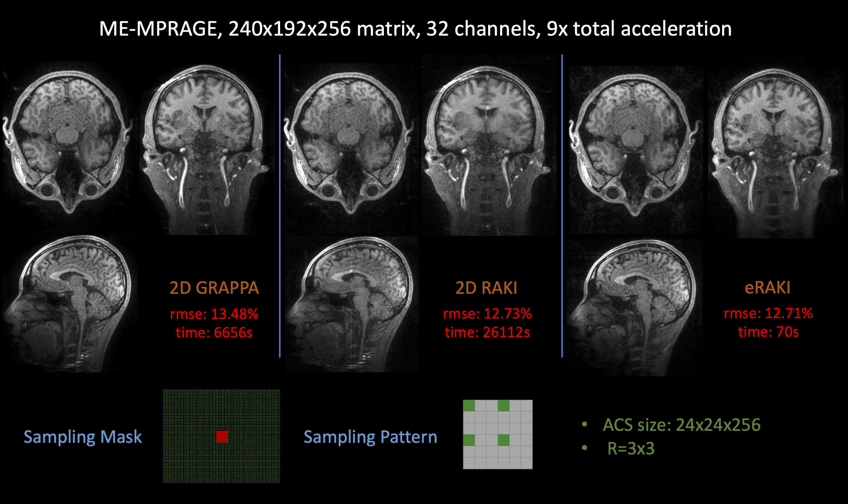Click the top-left green square in sampling pattern

[469, 406]
